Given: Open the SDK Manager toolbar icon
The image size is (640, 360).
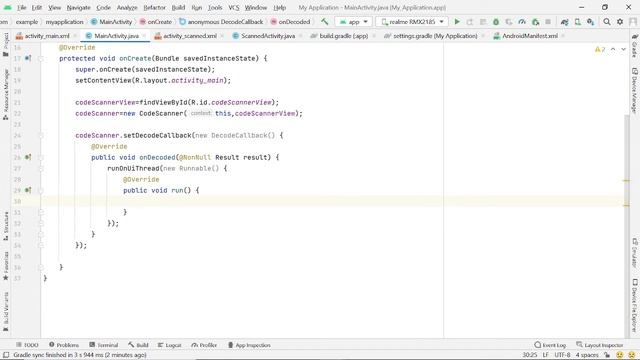Looking at the screenshot, I should 591,22.
